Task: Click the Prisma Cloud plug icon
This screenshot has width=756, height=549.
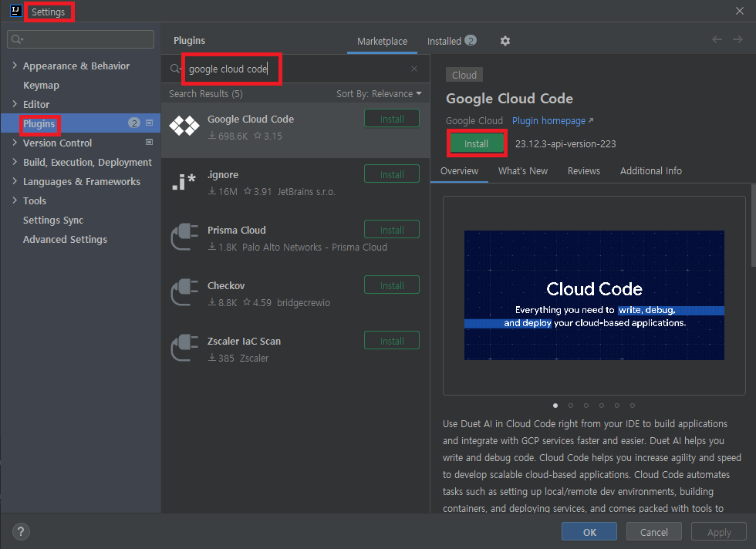Action: pyautogui.click(x=184, y=237)
